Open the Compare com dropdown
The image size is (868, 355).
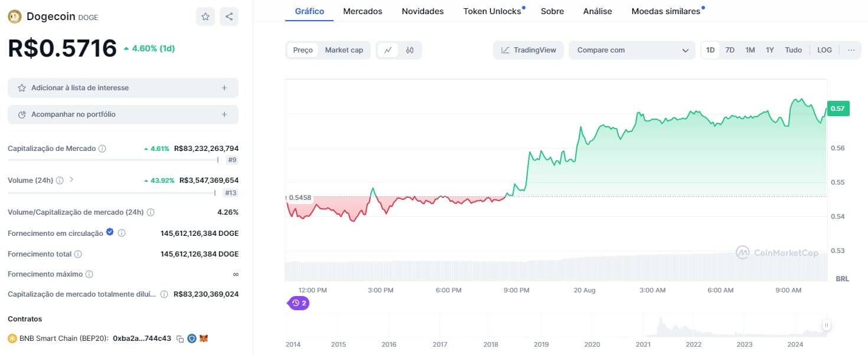tap(632, 50)
